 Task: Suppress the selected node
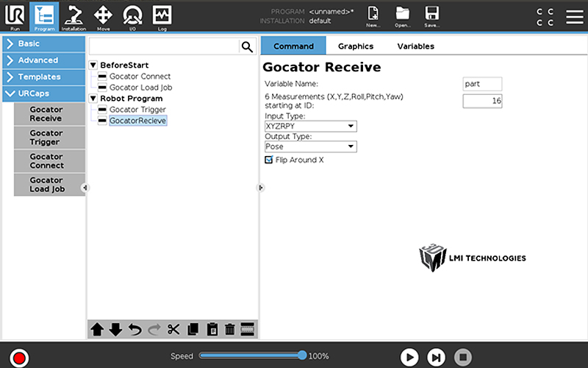248,329
